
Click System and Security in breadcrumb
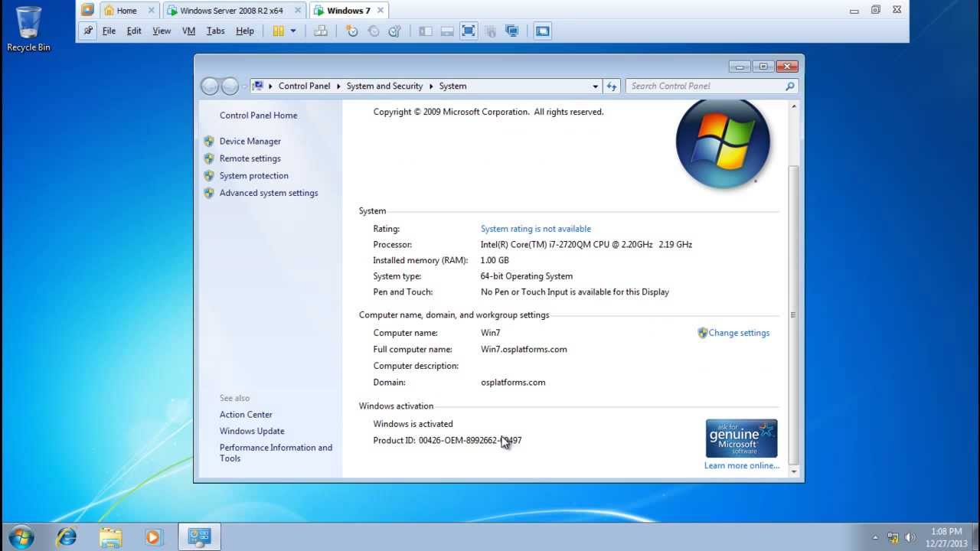[384, 86]
